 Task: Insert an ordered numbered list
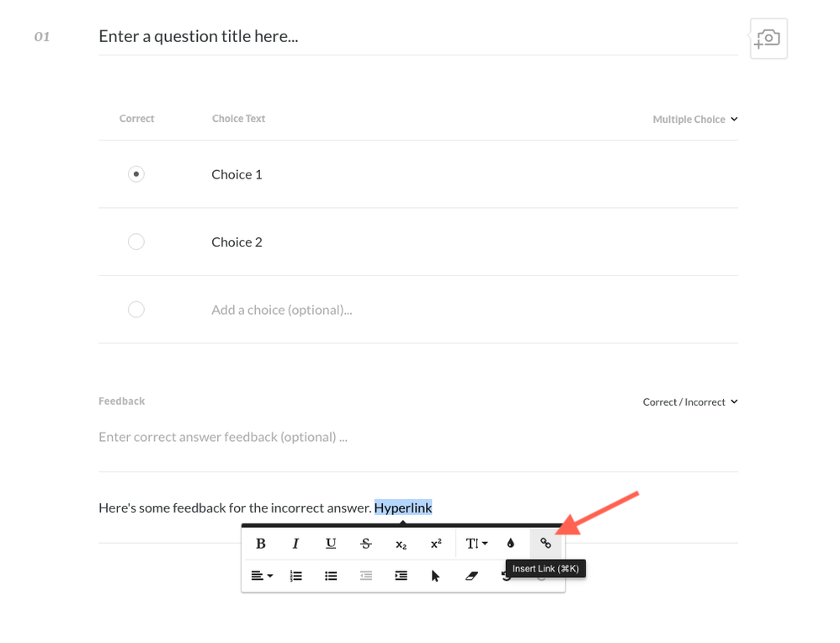[x=296, y=576]
